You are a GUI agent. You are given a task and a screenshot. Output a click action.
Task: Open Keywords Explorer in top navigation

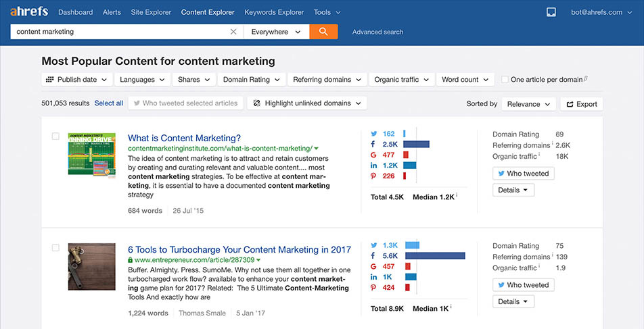tap(275, 12)
